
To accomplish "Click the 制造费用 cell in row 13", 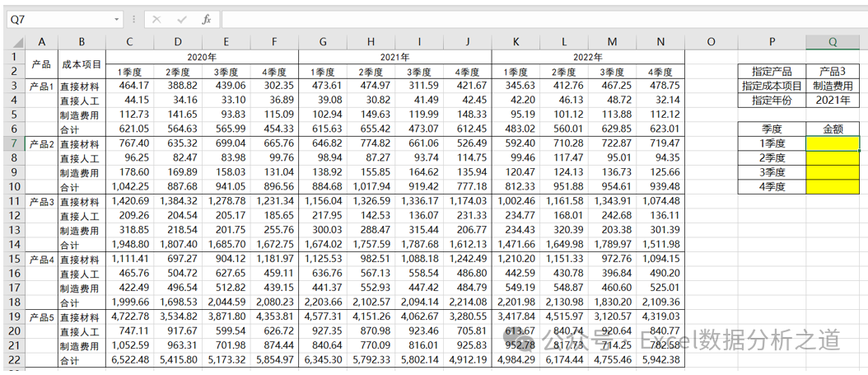I will tap(82, 230).
